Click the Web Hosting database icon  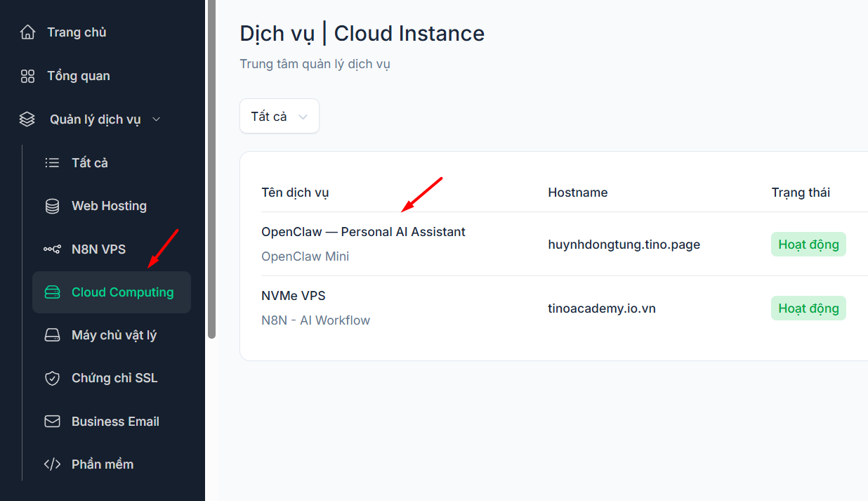point(52,206)
